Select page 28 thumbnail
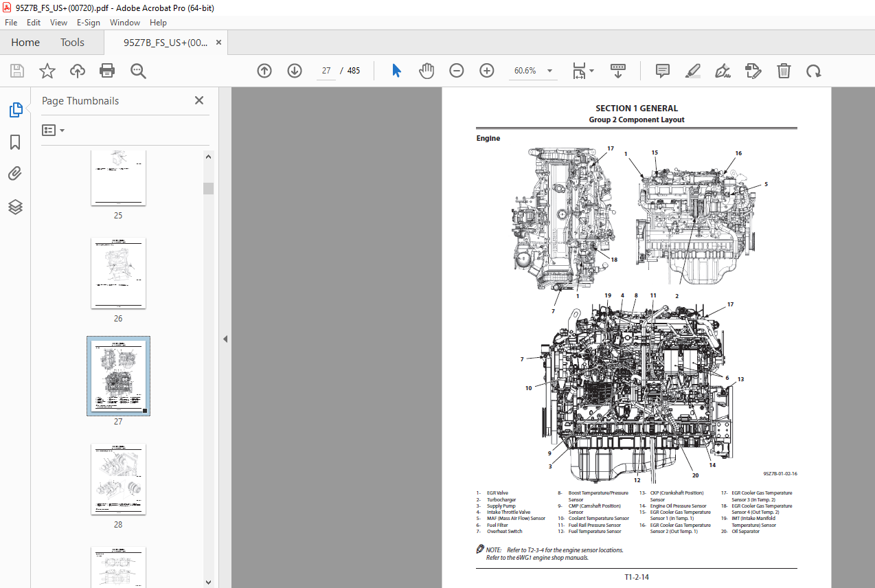875x588 pixels. [x=118, y=479]
